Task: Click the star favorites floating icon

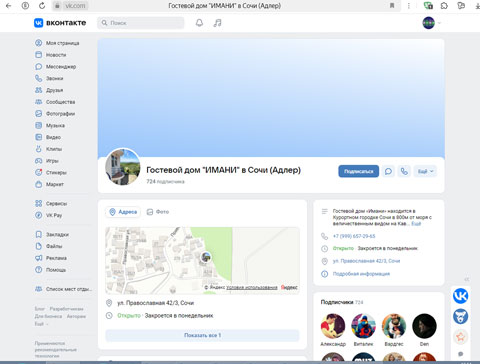Action: tap(460, 337)
